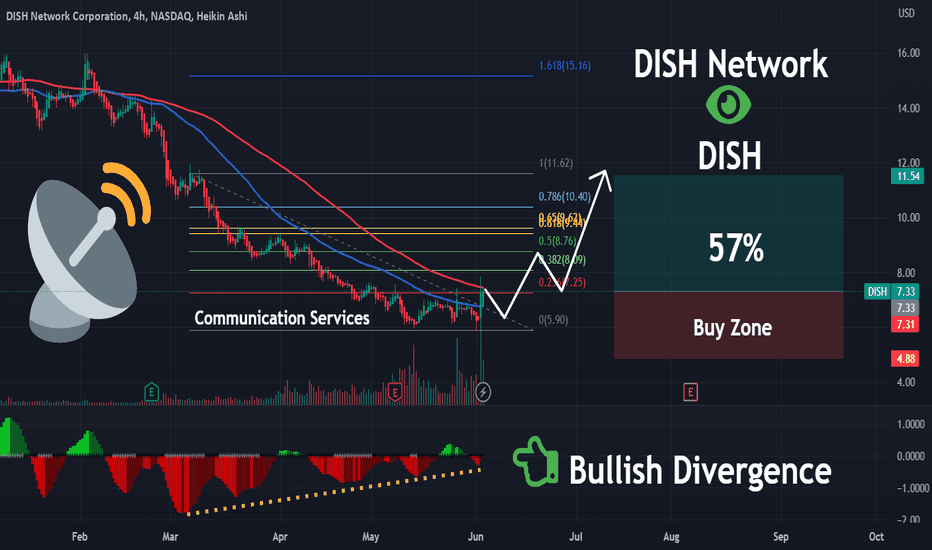Click the Buy Zone text in red box
This screenshot has height=550, width=932.
(x=732, y=328)
